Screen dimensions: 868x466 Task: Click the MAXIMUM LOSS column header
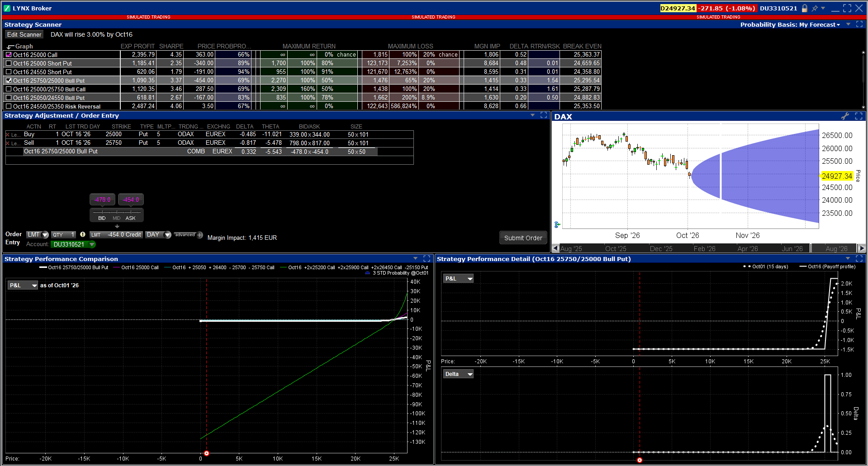tap(410, 46)
